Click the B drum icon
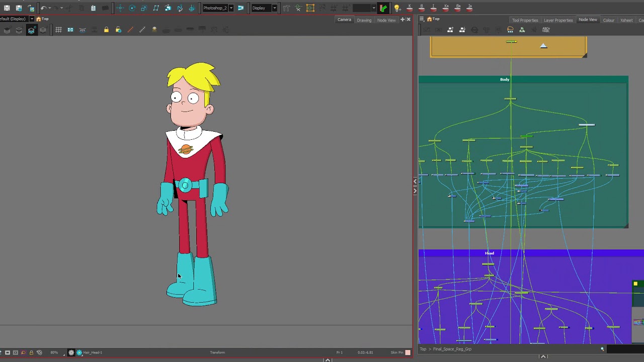 tap(422, 8)
